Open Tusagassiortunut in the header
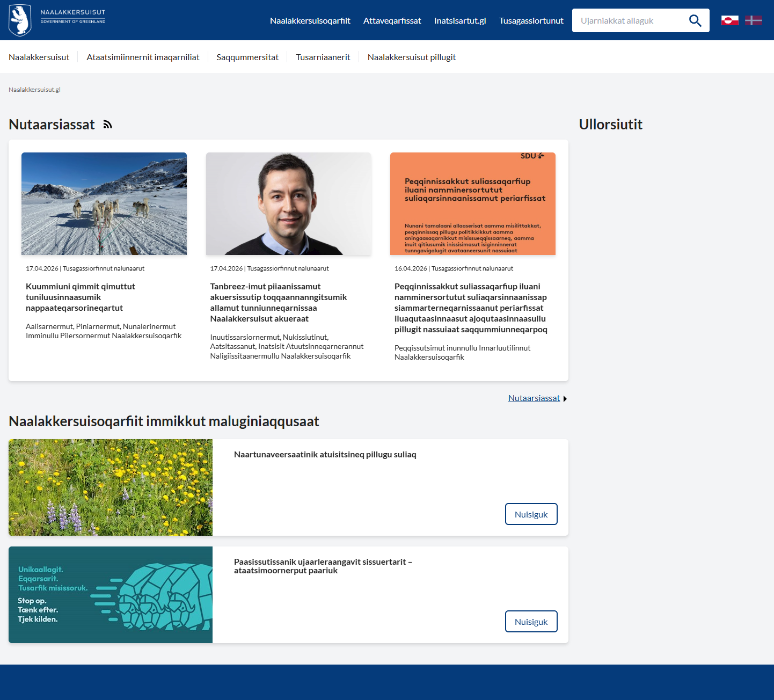The height and width of the screenshot is (700, 774). click(531, 20)
